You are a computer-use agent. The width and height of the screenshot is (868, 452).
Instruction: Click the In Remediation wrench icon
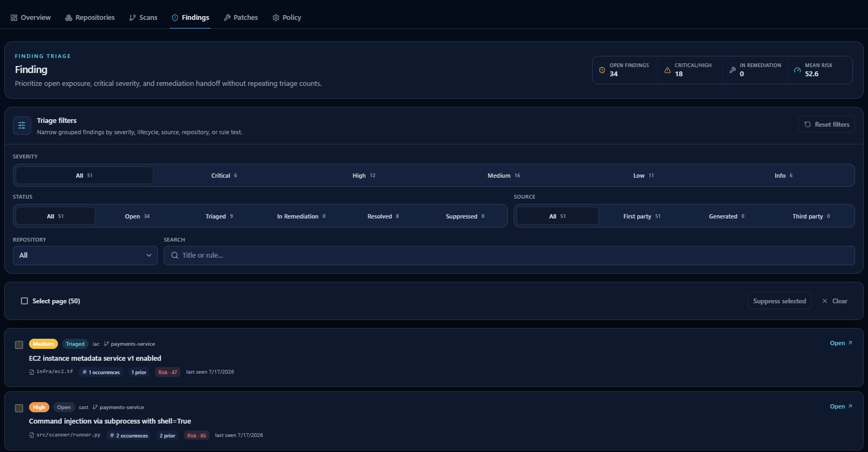pyautogui.click(x=732, y=70)
